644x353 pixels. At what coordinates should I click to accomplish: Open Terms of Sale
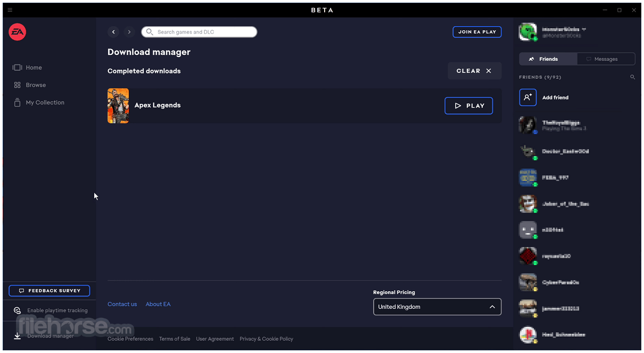pyautogui.click(x=175, y=339)
